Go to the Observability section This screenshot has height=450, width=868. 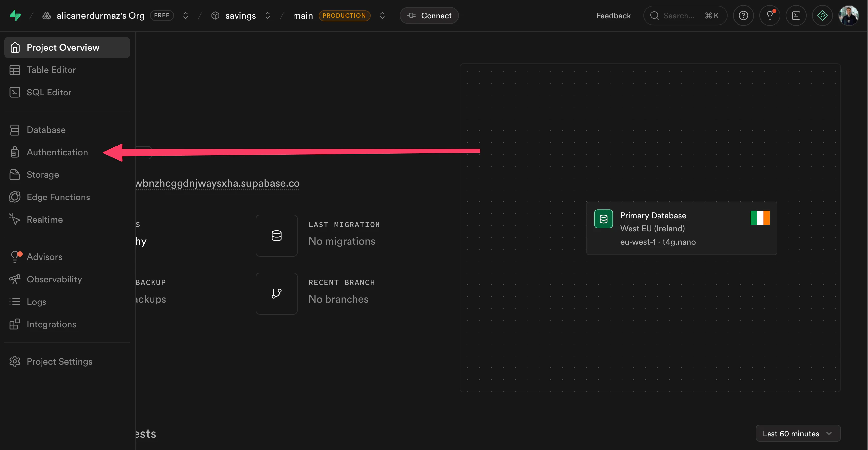tap(54, 279)
